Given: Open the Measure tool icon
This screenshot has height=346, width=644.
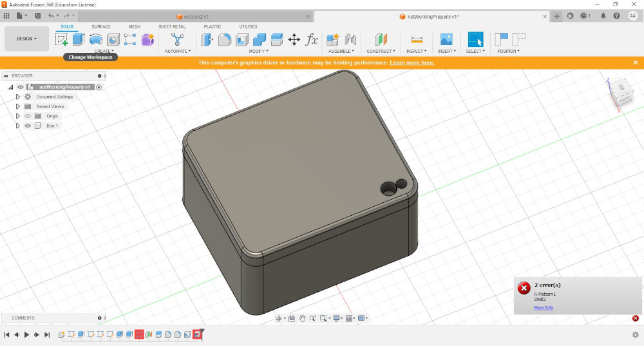Looking at the screenshot, I should pos(417,39).
